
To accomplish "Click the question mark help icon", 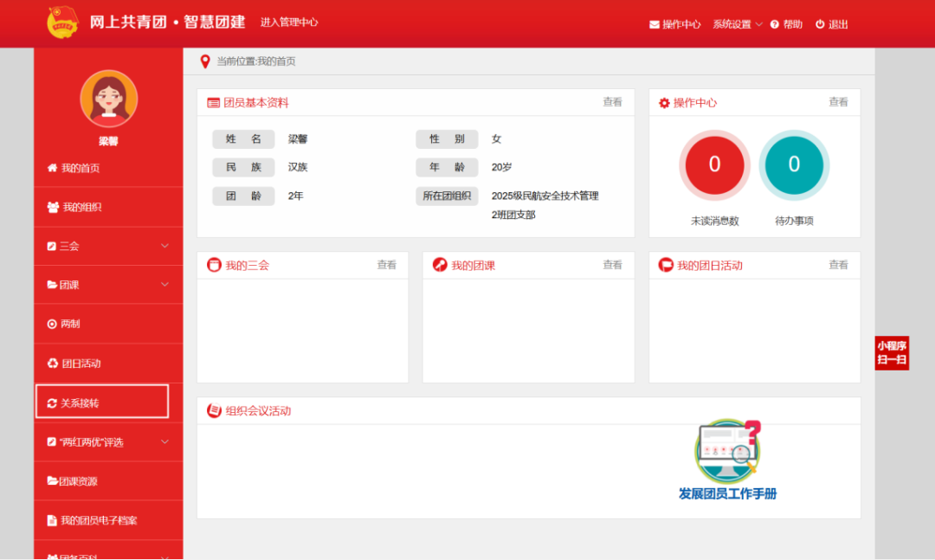I will [775, 24].
